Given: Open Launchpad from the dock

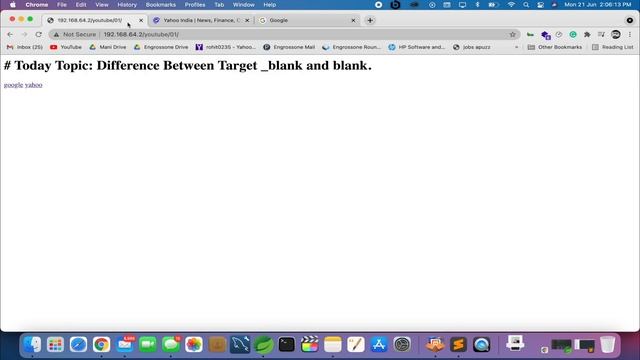Looking at the screenshot, I should [55, 344].
